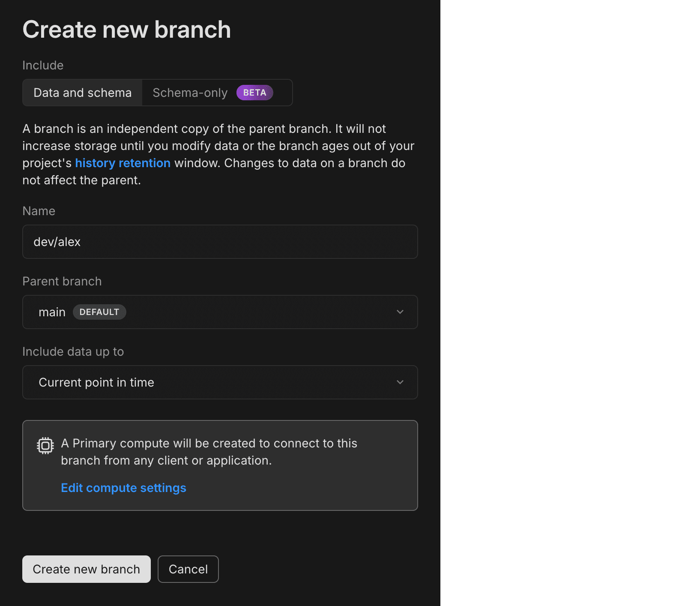Click the chevron on Parent branch selector
This screenshot has width=700, height=606.
(x=400, y=312)
